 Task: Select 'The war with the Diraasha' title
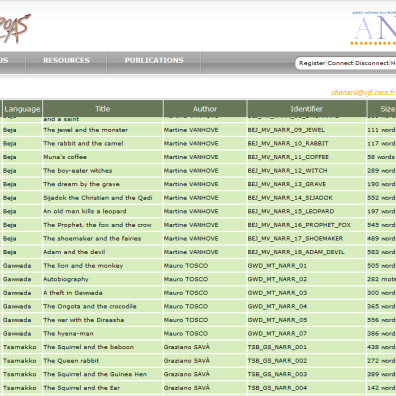click(84, 320)
